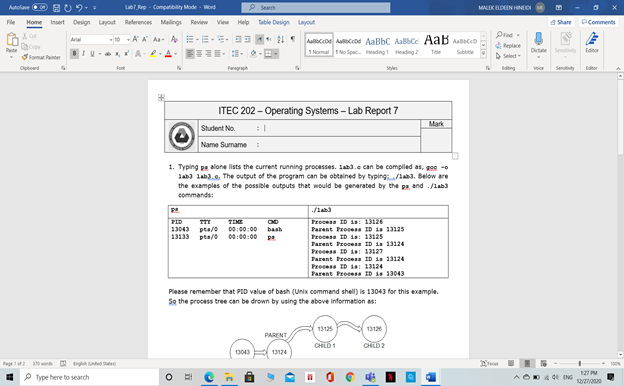Open the Select dropdown in Editing group
Image resolution: width=624 pixels, height=386 pixels.
pos(508,56)
